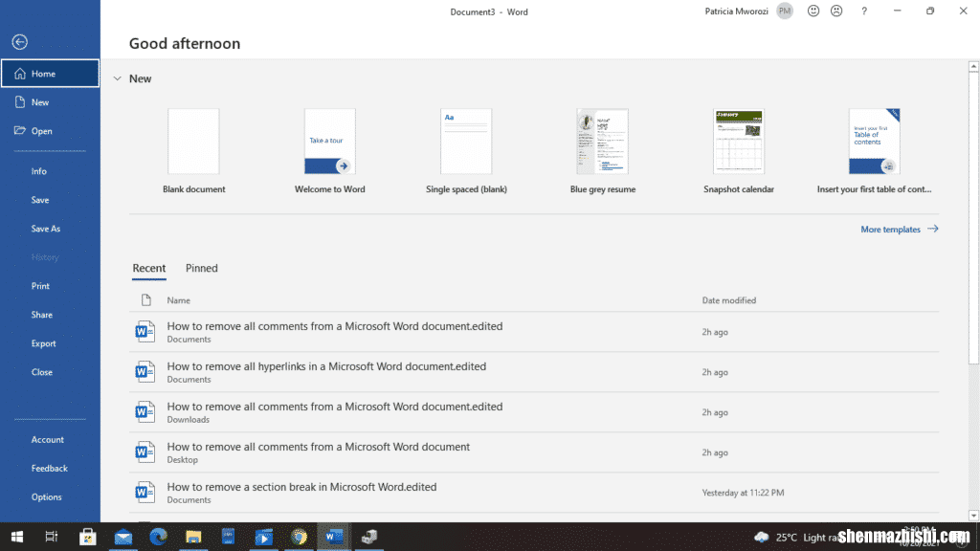The width and height of the screenshot is (980, 551).
Task: Click the back arrow icon
Action: coord(19,42)
